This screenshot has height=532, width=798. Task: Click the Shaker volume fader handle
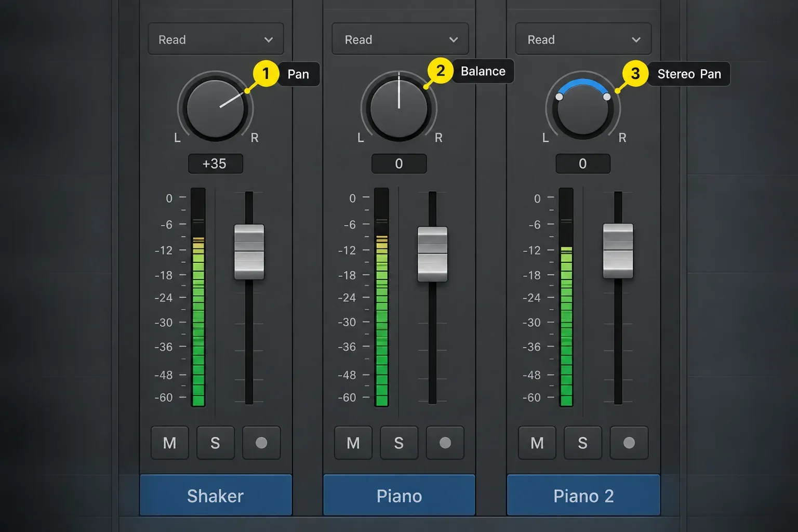tap(249, 252)
